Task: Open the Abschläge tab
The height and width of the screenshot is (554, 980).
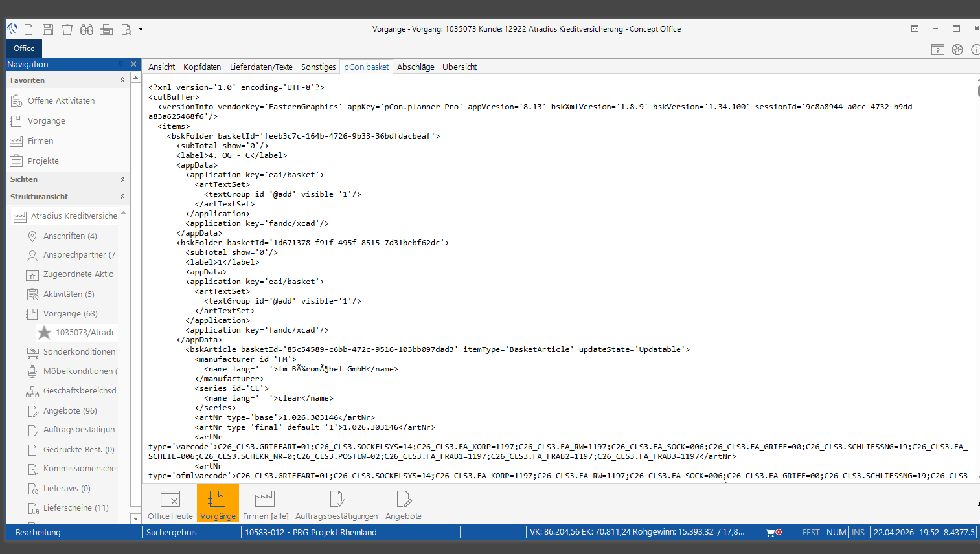Action: point(415,67)
